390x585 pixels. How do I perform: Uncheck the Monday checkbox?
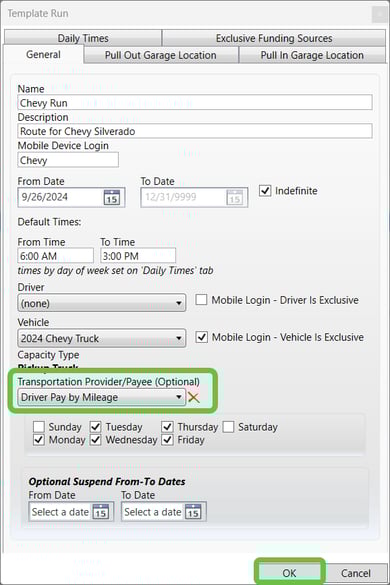[x=39, y=440]
